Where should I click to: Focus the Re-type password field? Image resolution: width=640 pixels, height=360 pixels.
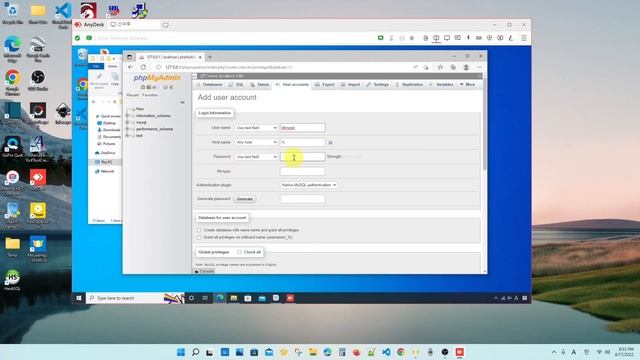[x=302, y=171]
